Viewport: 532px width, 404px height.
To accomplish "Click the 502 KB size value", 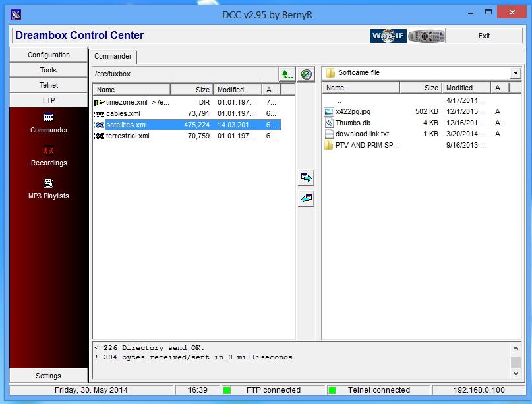I will [x=427, y=111].
